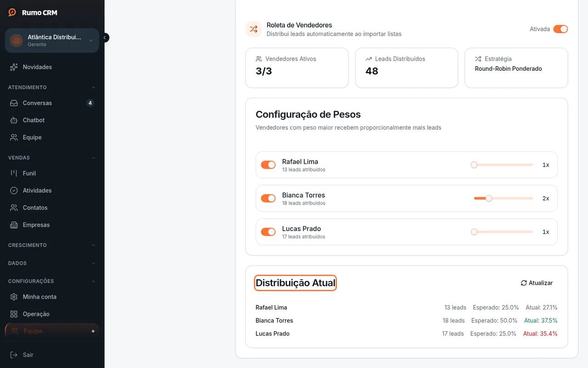The width and height of the screenshot is (588, 368).
Task: Click the Atlântica Distribui company avatar
Action: [16, 40]
